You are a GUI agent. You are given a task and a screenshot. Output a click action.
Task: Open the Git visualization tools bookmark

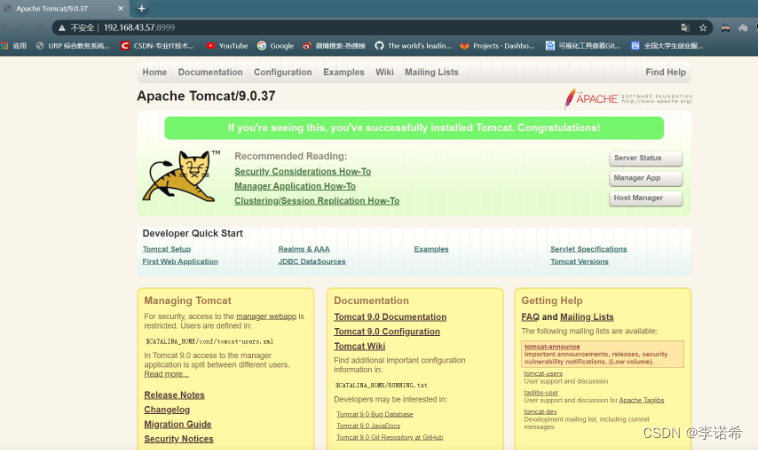coord(583,46)
